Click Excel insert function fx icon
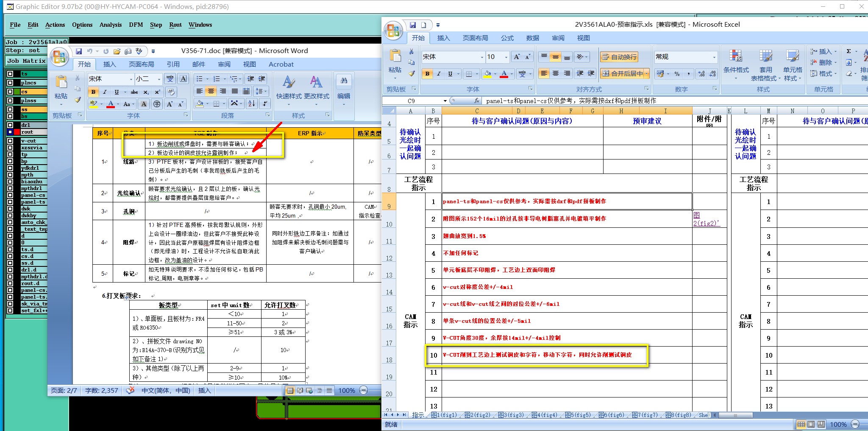Screen dimensions: 868x431 pos(477,101)
